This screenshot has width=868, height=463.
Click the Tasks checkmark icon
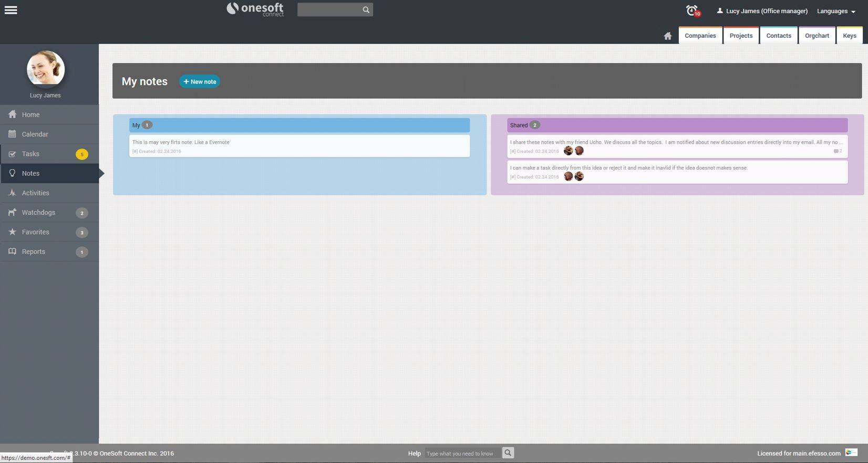point(12,154)
